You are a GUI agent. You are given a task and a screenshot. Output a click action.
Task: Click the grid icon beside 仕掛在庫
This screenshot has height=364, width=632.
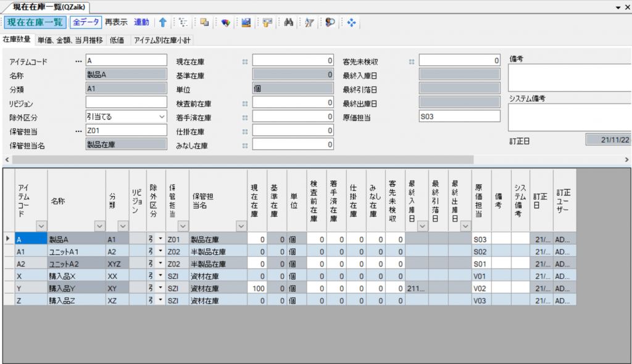click(245, 132)
